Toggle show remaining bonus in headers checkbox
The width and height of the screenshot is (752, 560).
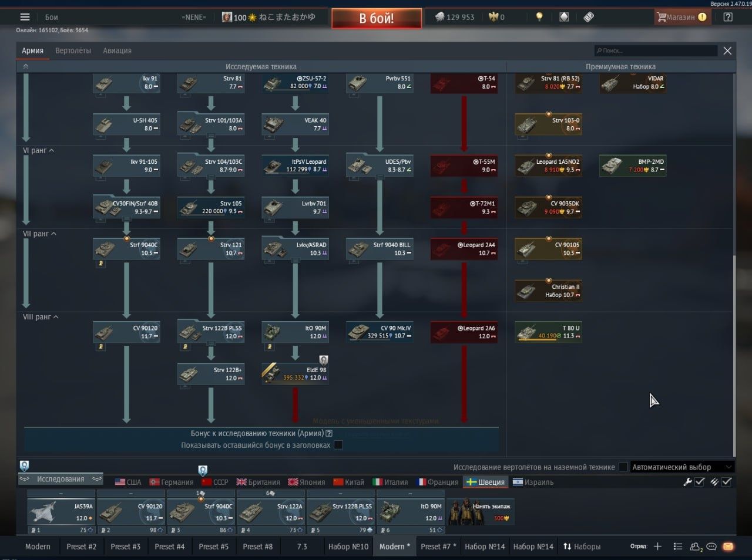pyautogui.click(x=338, y=445)
